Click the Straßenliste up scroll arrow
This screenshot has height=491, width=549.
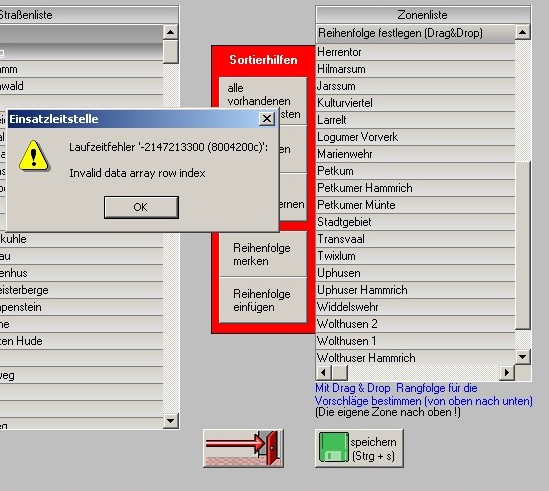171,33
